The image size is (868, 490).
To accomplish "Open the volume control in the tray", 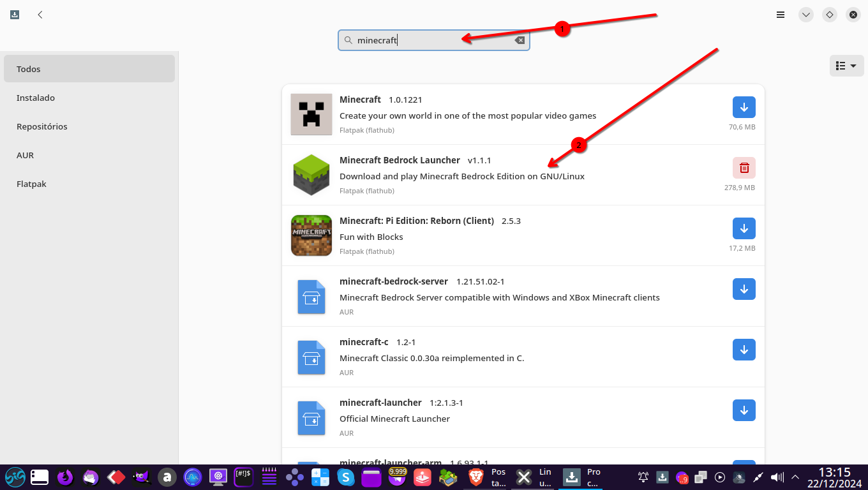I will [x=777, y=477].
